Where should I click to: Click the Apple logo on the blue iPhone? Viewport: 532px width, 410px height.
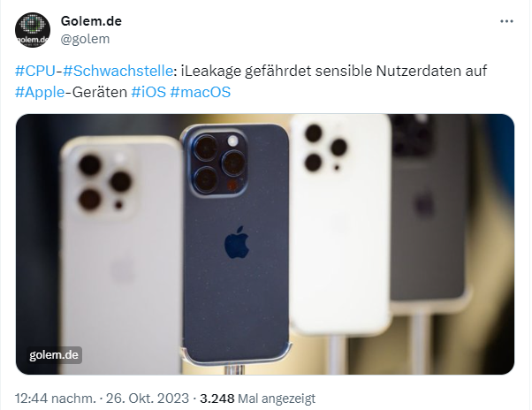point(237,242)
